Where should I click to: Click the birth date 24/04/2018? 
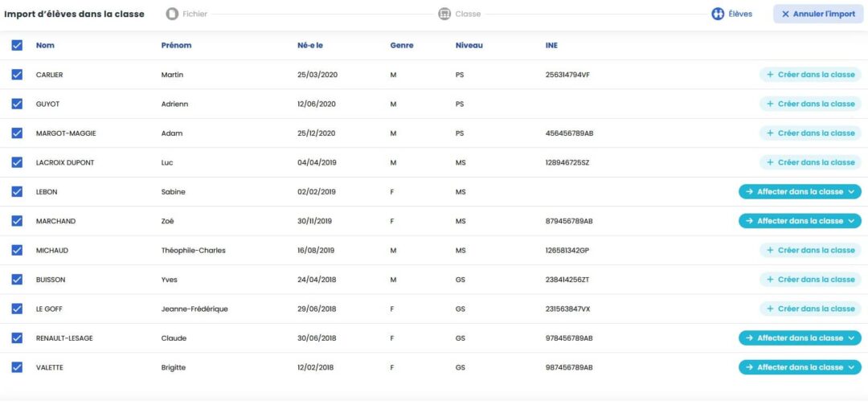[317, 280]
